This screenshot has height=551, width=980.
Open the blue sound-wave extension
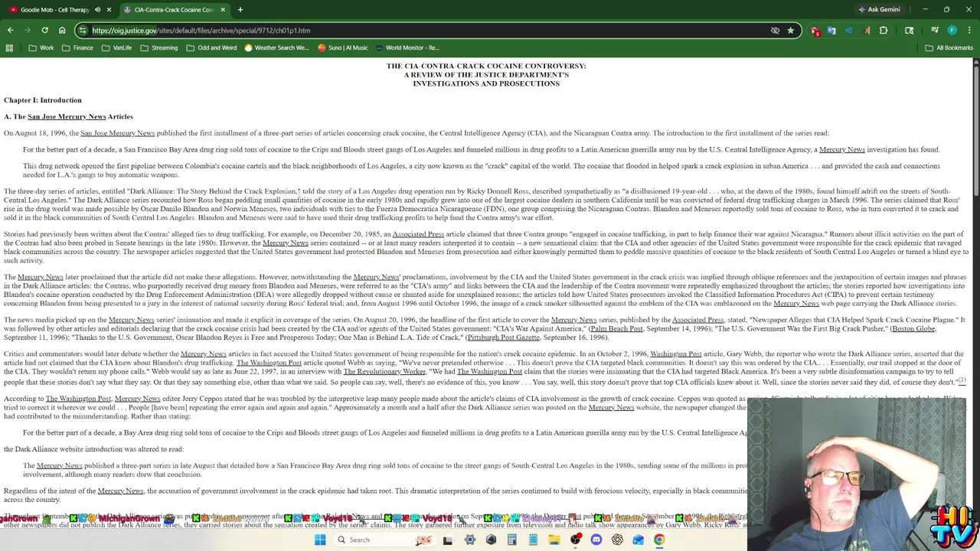(x=848, y=31)
